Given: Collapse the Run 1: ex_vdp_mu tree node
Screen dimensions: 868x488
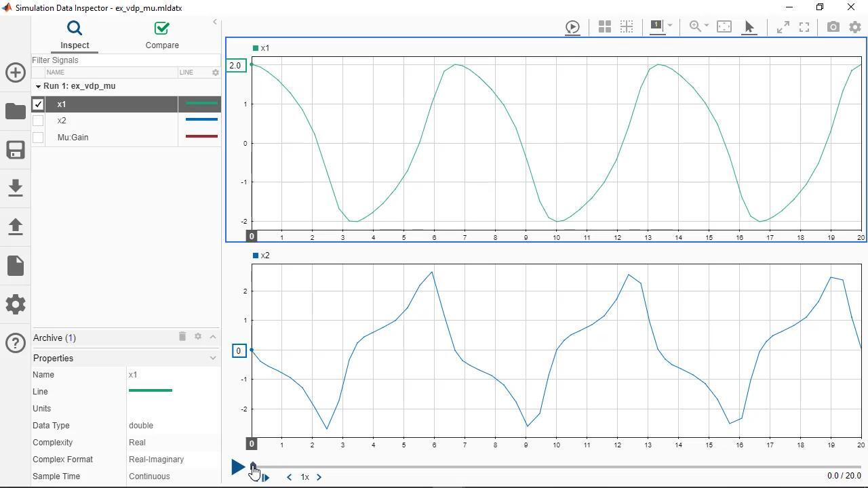Looking at the screenshot, I should click(x=38, y=87).
